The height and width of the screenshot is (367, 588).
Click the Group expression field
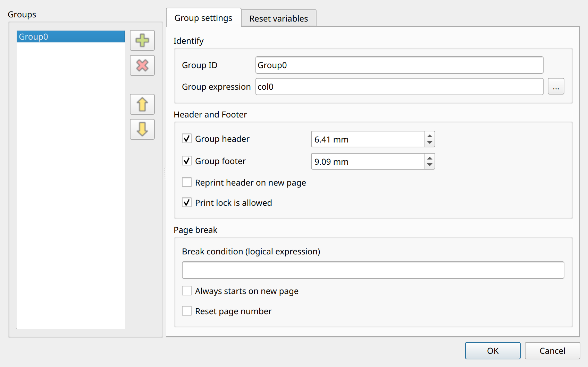(400, 87)
